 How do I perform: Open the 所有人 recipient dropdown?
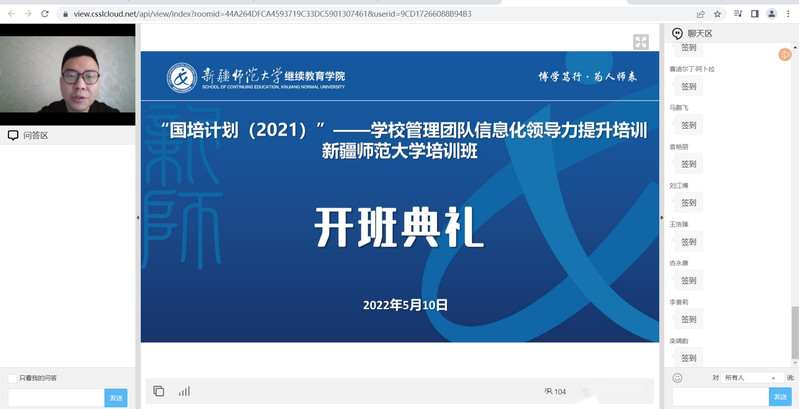click(752, 377)
